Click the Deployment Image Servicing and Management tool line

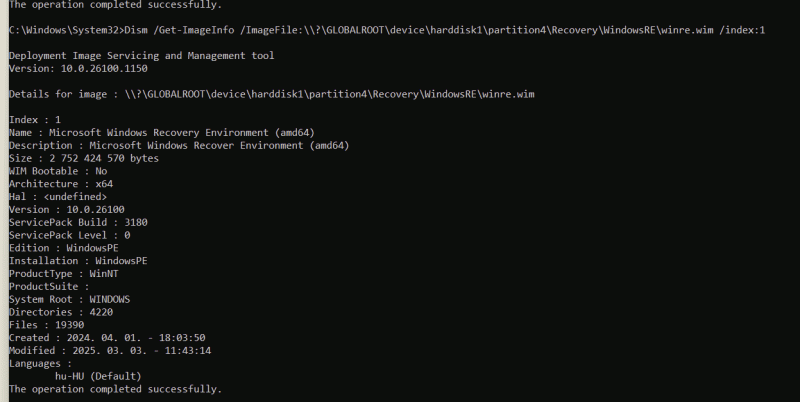(141, 56)
